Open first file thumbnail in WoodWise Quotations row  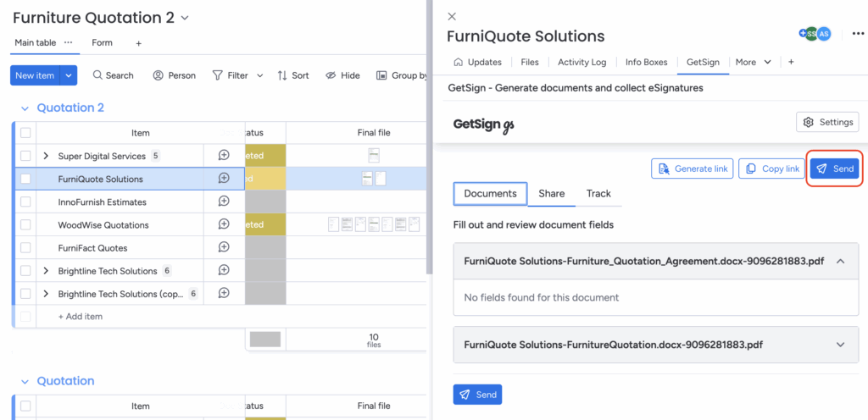click(x=334, y=224)
